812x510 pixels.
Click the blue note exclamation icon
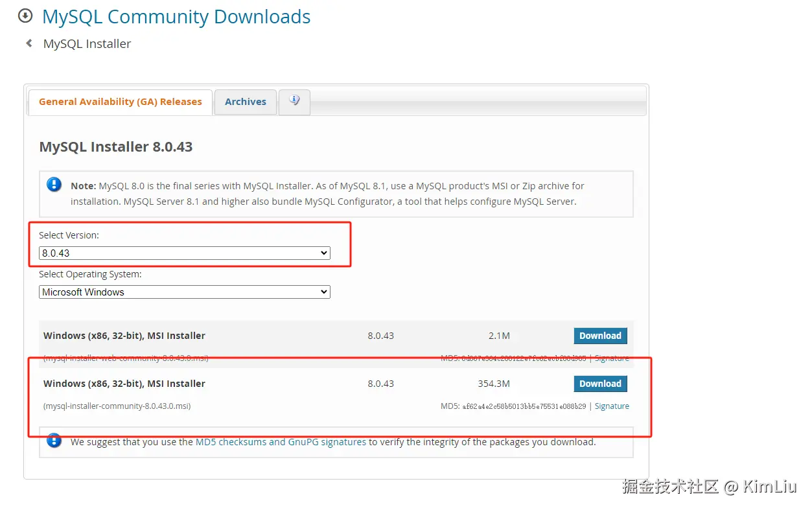tap(54, 185)
